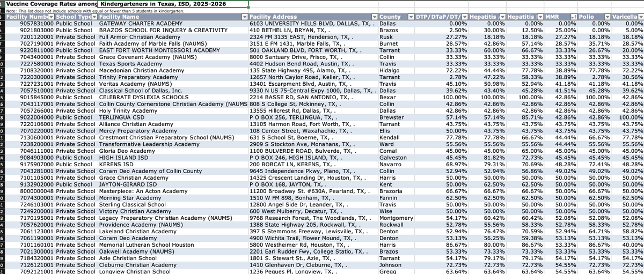
Task: Select the Full Armor Christian Academy cell
Action: (x=173, y=38)
